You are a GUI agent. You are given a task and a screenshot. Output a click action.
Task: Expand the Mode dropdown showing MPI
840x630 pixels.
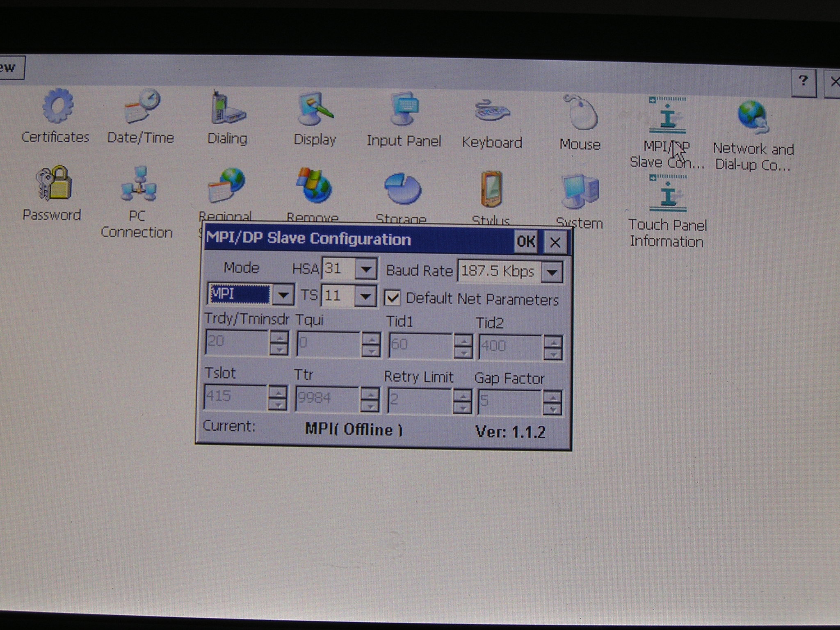click(x=283, y=294)
